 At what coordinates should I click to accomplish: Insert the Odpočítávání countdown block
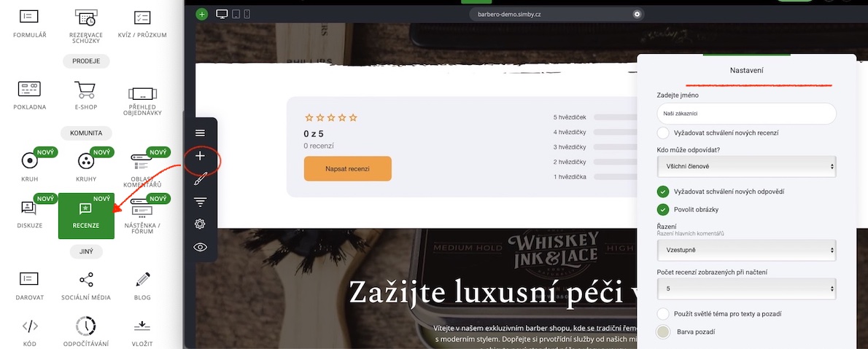pos(86,331)
